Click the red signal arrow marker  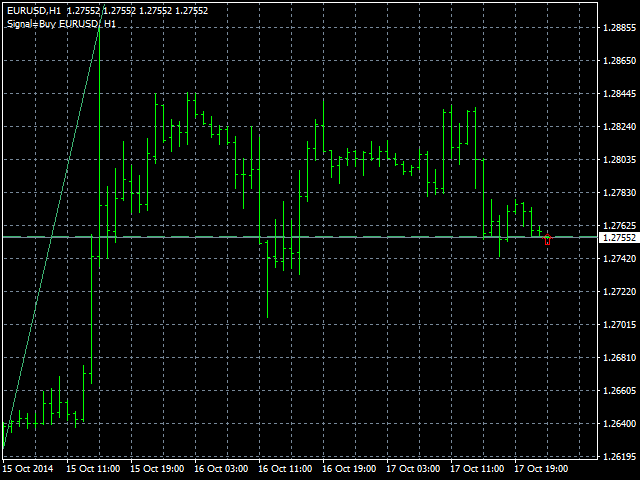tap(547, 240)
